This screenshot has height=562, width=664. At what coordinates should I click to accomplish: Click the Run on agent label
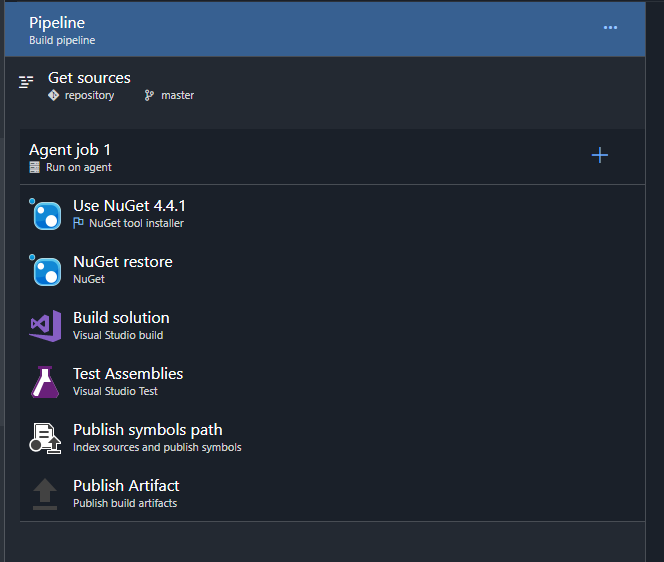pos(79,167)
